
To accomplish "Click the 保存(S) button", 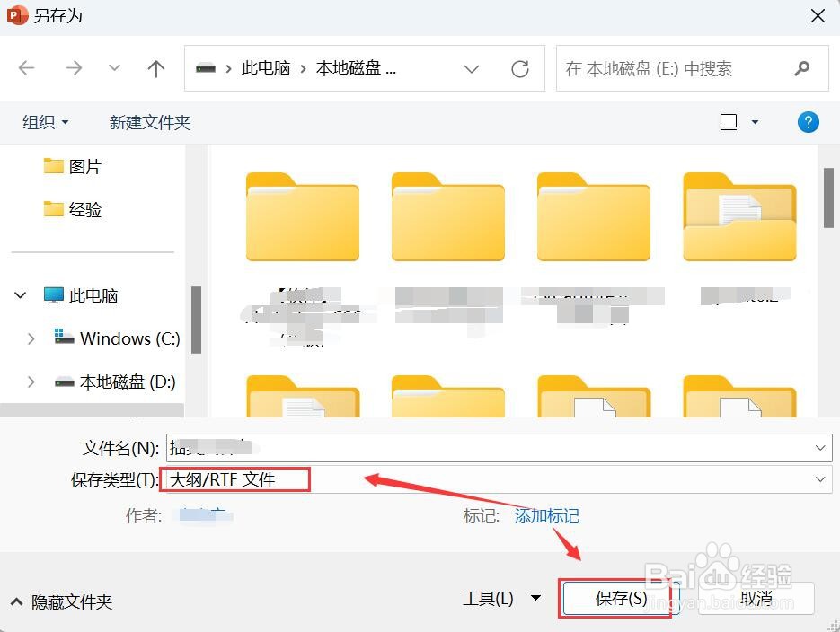I will (616, 598).
